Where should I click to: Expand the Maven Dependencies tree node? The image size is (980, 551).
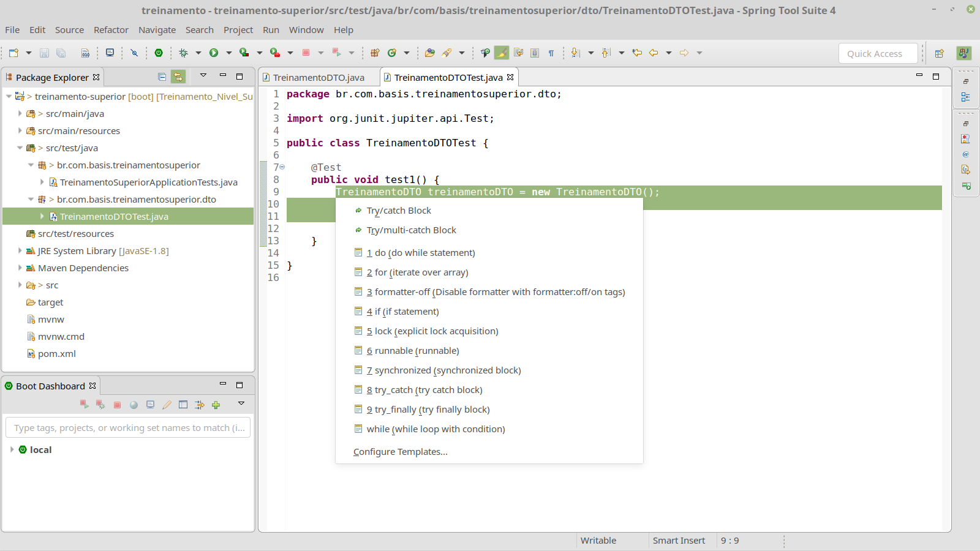click(x=20, y=268)
